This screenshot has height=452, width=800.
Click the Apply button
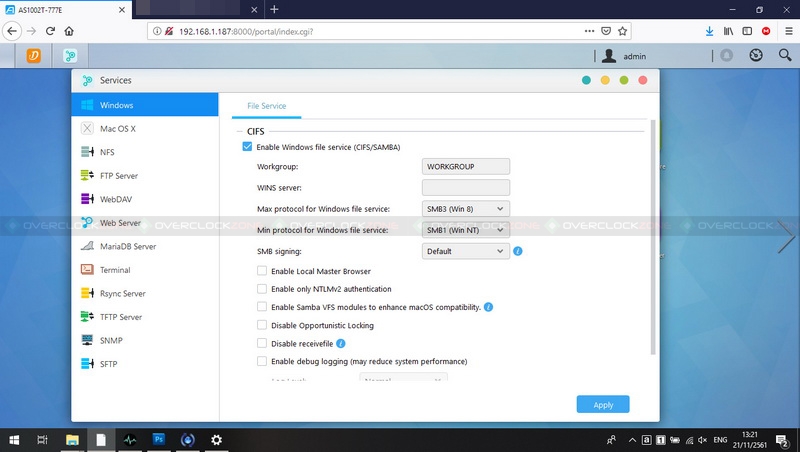pos(602,405)
